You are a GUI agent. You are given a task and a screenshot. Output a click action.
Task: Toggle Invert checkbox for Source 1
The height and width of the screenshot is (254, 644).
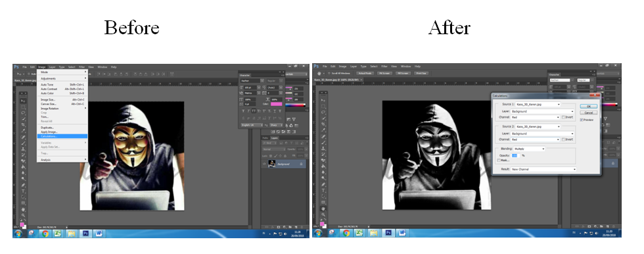564,117
